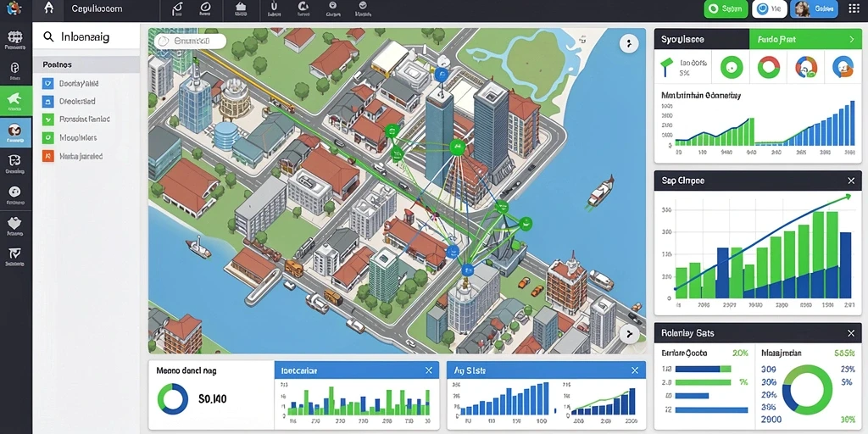Select the highlighted green sidebar icon

(15, 100)
